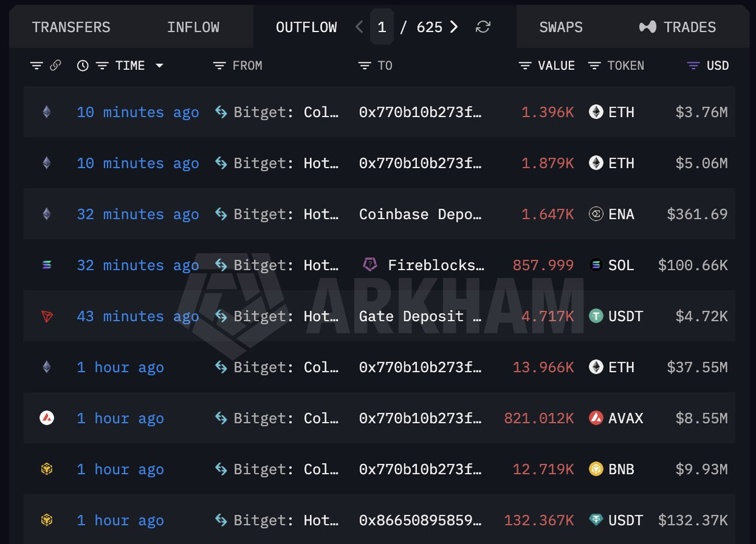Open the INFLOW tab
Image resolution: width=756 pixels, height=544 pixels.
point(193,27)
